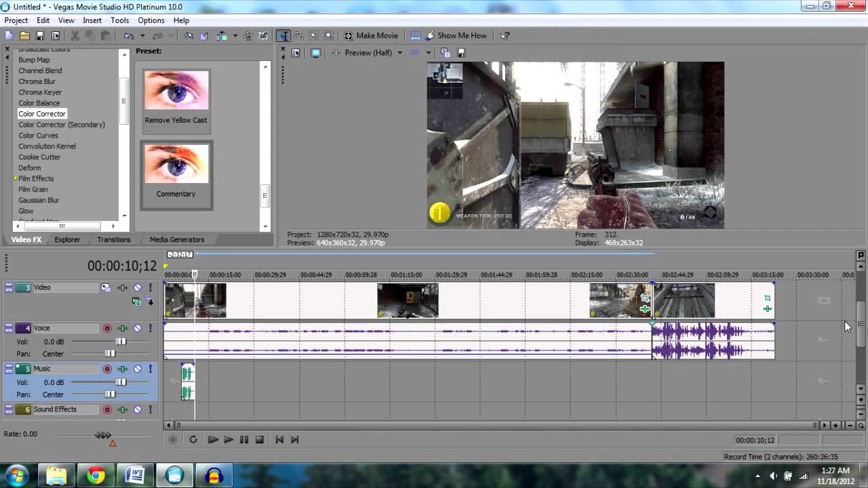Solo the Video track
This screenshot has height=488, width=868.
[x=150, y=287]
